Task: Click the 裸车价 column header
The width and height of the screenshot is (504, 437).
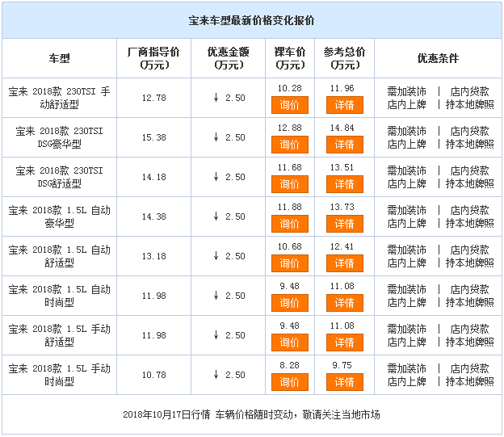Action: tap(290, 58)
